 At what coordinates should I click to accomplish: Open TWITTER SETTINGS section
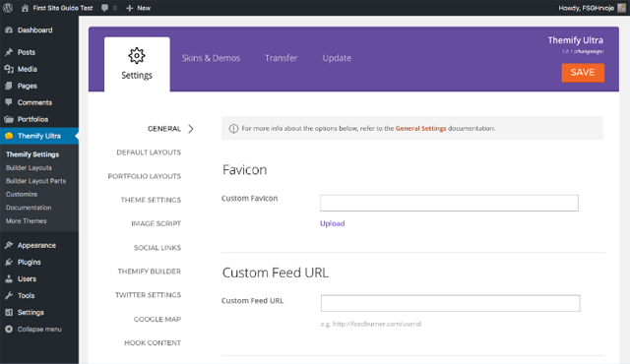[148, 295]
